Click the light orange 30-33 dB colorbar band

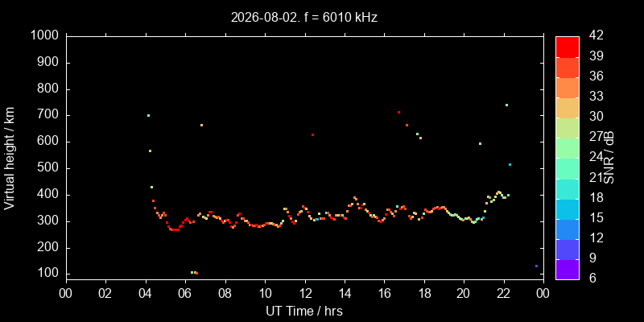[x=568, y=107]
